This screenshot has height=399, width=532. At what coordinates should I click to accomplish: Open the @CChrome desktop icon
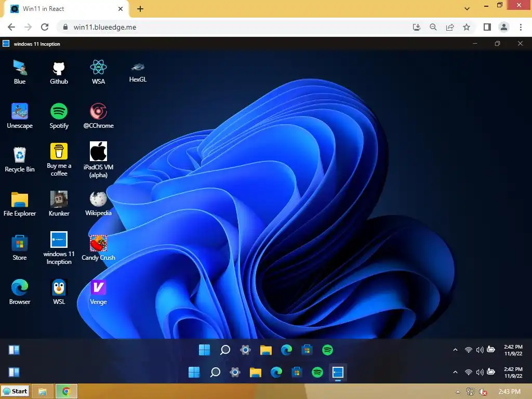click(98, 116)
